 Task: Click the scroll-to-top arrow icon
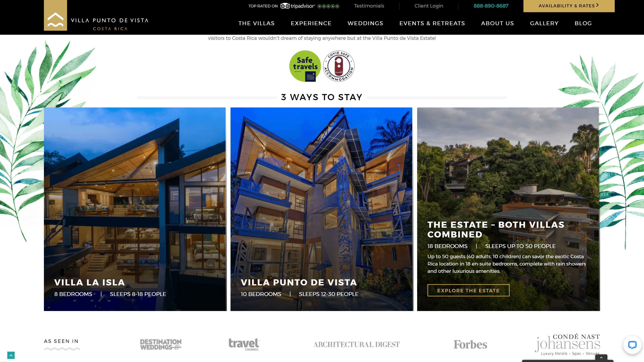click(x=11, y=355)
